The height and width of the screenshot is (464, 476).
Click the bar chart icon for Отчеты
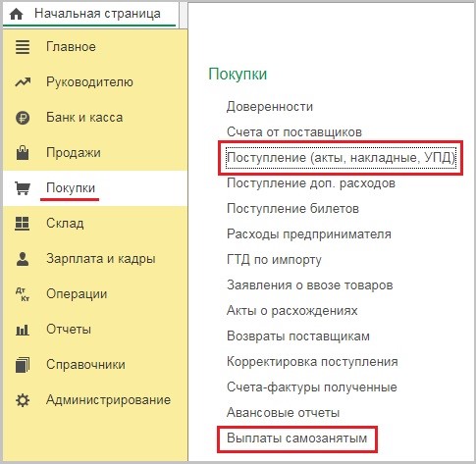click(23, 330)
